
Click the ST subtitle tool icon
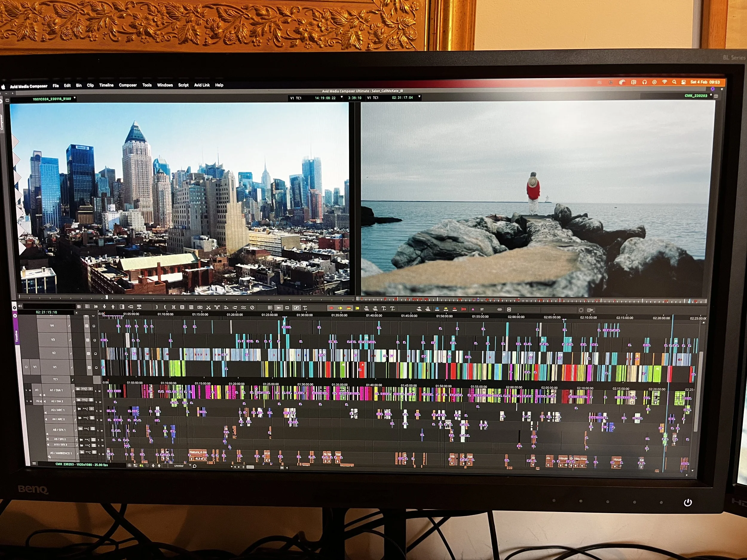[x=482, y=309]
